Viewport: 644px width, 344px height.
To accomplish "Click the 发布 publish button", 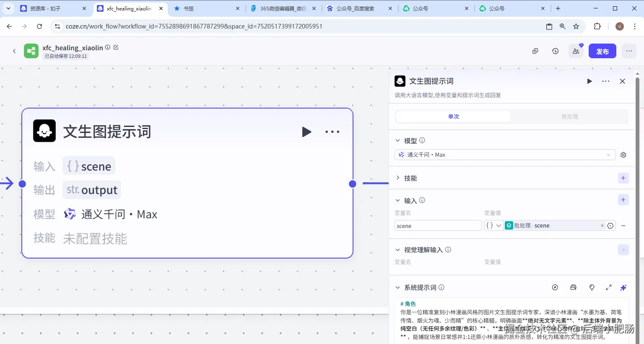I will pos(602,51).
